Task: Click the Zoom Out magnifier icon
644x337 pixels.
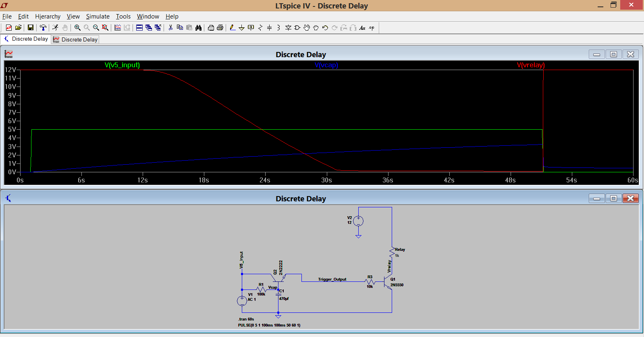Action: [96, 28]
